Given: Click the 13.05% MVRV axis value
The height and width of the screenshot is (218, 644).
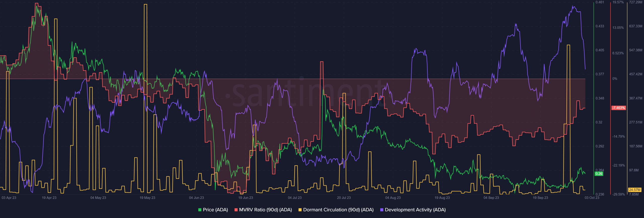Looking at the screenshot, I should (618, 28).
